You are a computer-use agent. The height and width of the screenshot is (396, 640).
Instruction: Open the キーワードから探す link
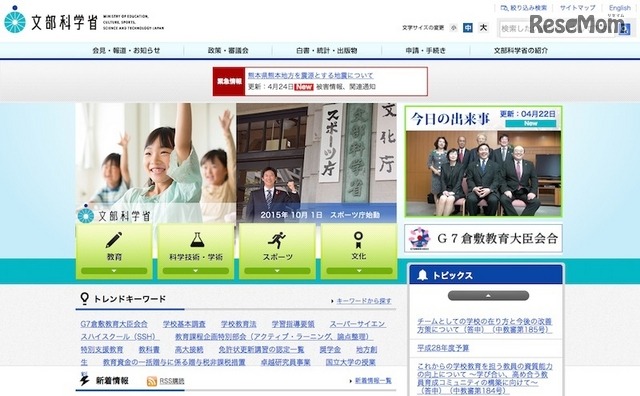coord(364,301)
